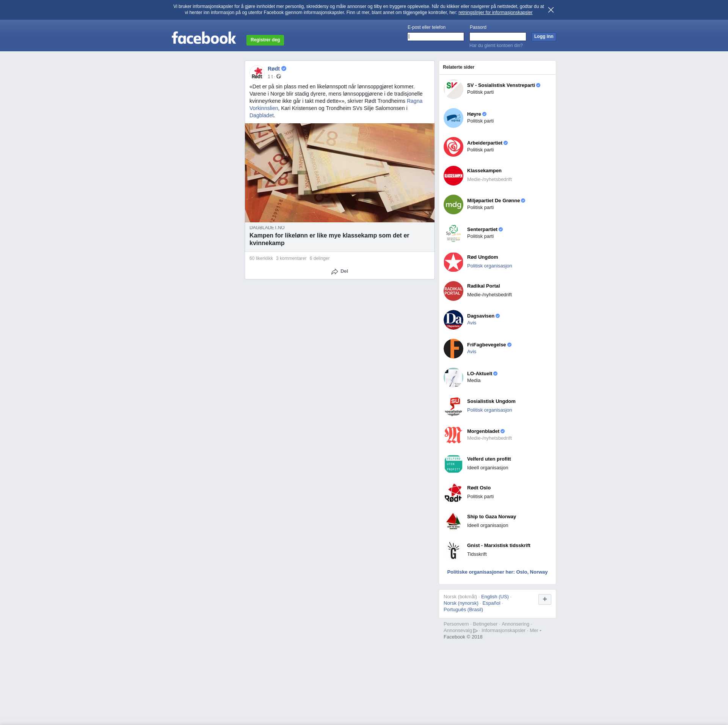The height and width of the screenshot is (725, 728).
Task: View the 3 kommentarer link
Action: pos(291,258)
